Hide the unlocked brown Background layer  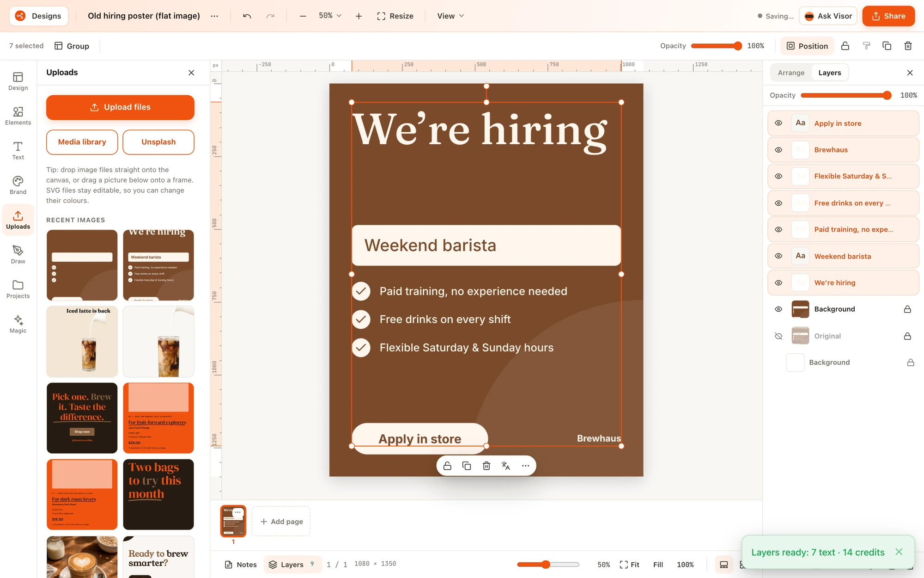tap(778, 309)
